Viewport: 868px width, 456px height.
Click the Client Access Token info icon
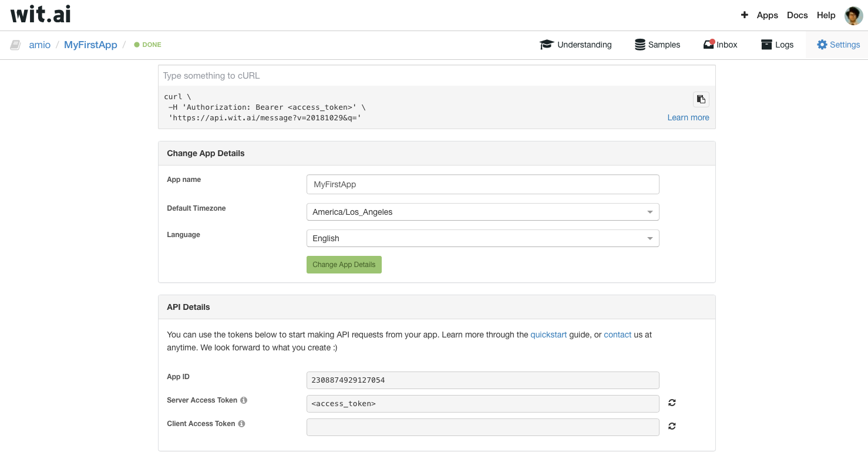241,424
